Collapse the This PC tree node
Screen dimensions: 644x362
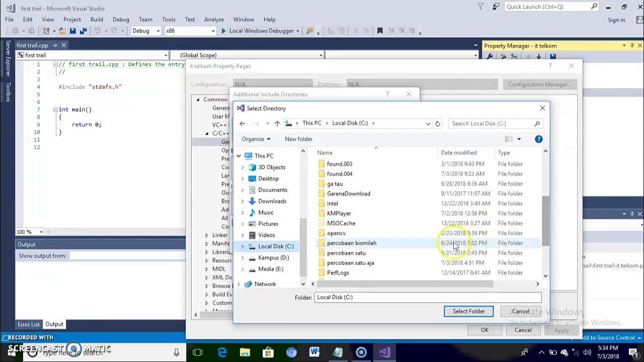point(238,156)
